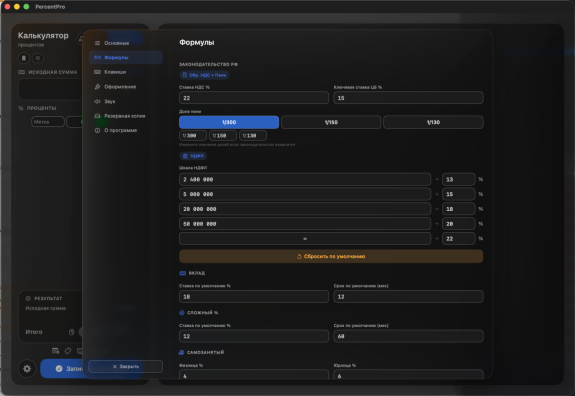The width and height of the screenshot is (575, 396).
Task: Click Сбросить по умолчанию button
Action: click(x=331, y=256)
